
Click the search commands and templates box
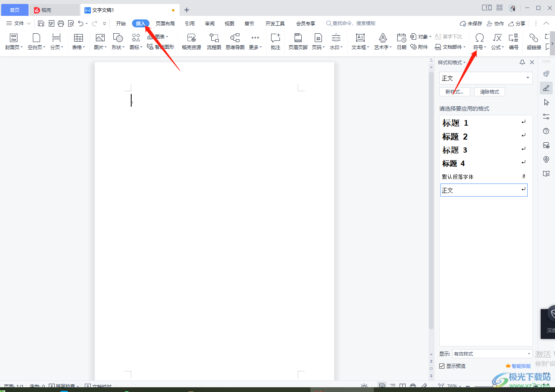pyautogui.click(x=351, y=23)
